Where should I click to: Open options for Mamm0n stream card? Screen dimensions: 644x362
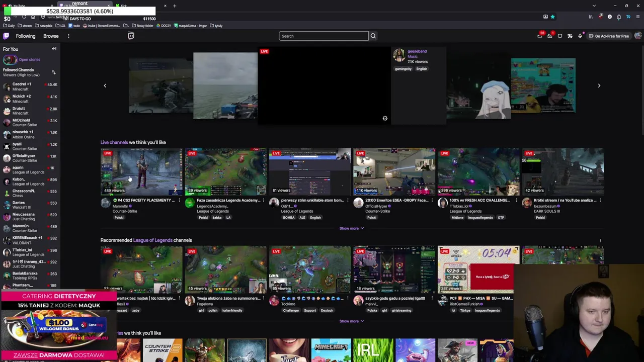point(179,201)
